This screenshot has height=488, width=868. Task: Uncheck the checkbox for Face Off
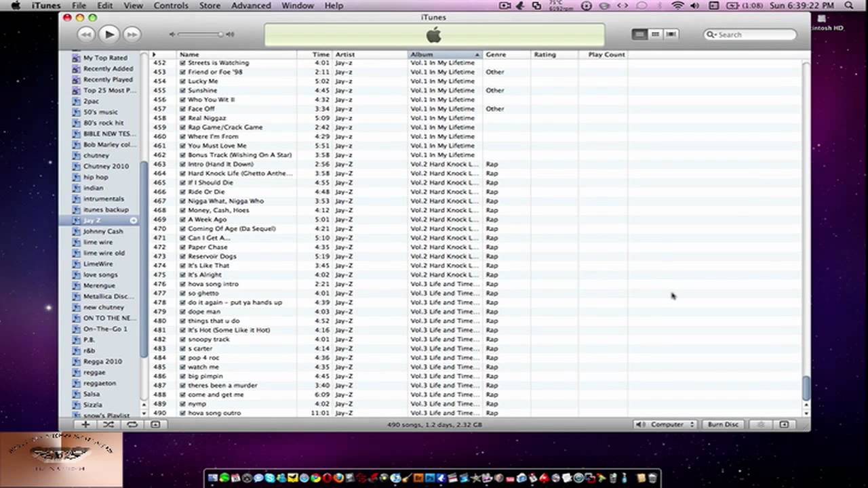182,108
